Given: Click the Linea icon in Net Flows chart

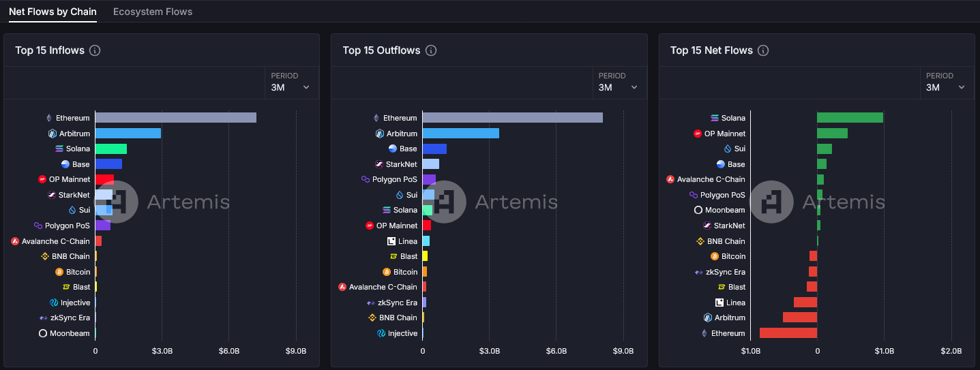Looking at the screenshot, I should 719,303.
